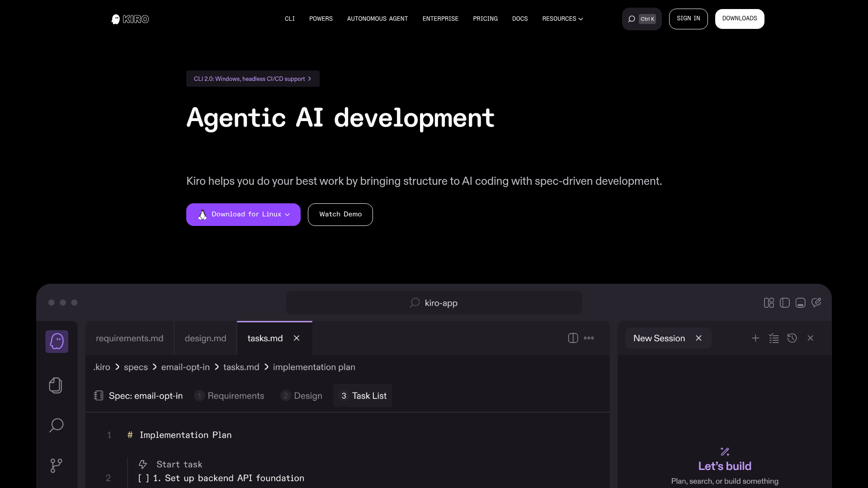Click the email-opt-in breadcrumb

pos(185,367)
